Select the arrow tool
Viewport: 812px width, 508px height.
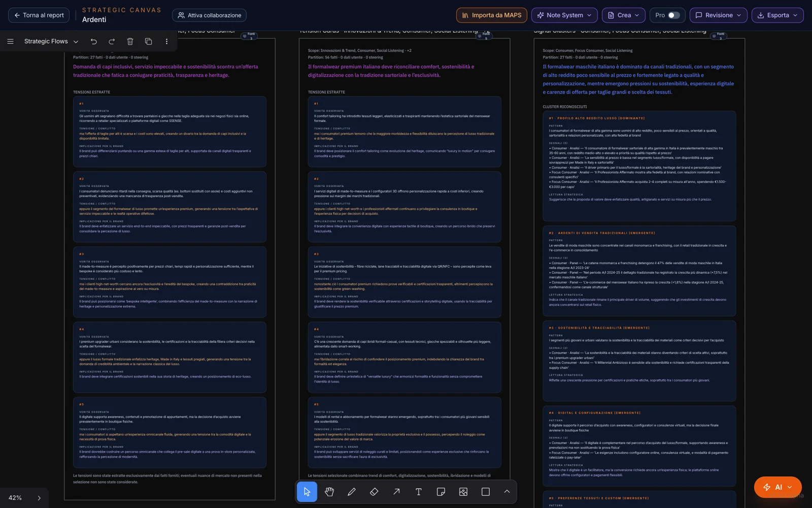[x=396, y=492]
